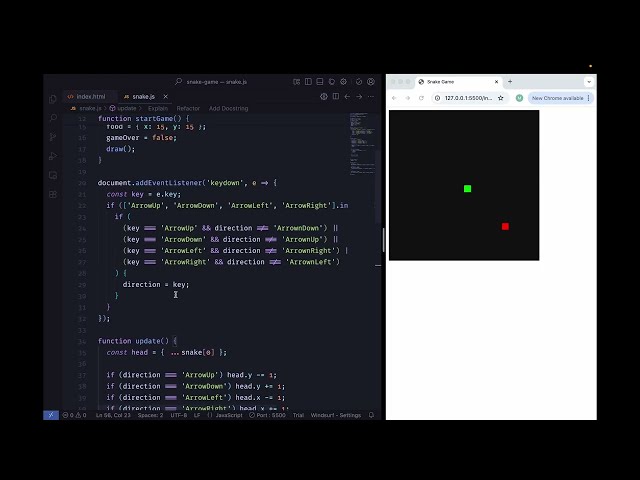Open Chrome tab search dropdown arrow
This screenshot has height=480, width=640.
pos(589,82)
